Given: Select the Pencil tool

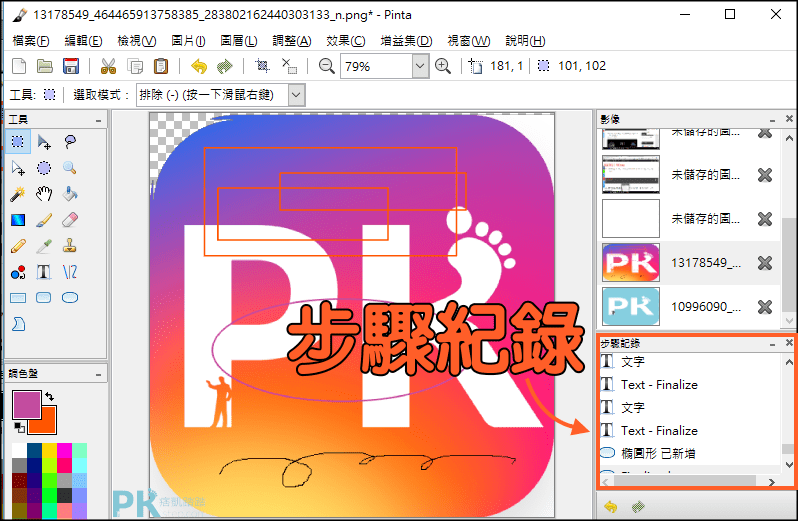Looking at the screenshot, I should [18, 246].
